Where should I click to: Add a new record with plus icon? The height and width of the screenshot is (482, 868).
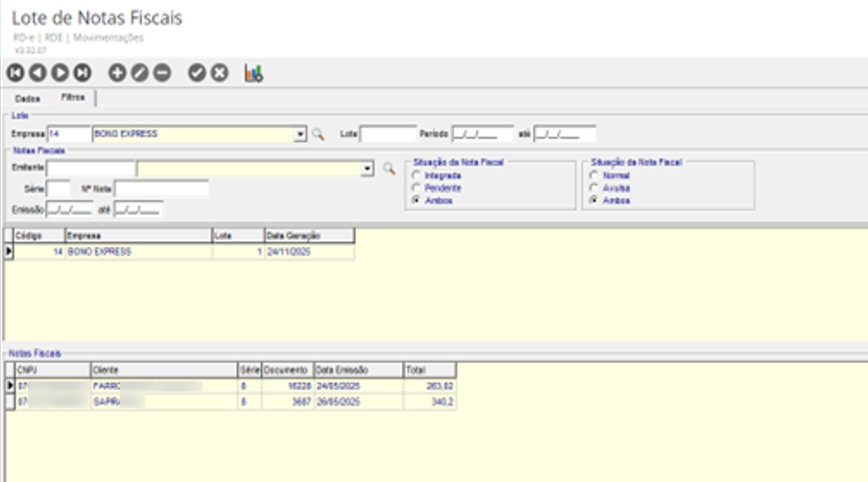(117, 73)
